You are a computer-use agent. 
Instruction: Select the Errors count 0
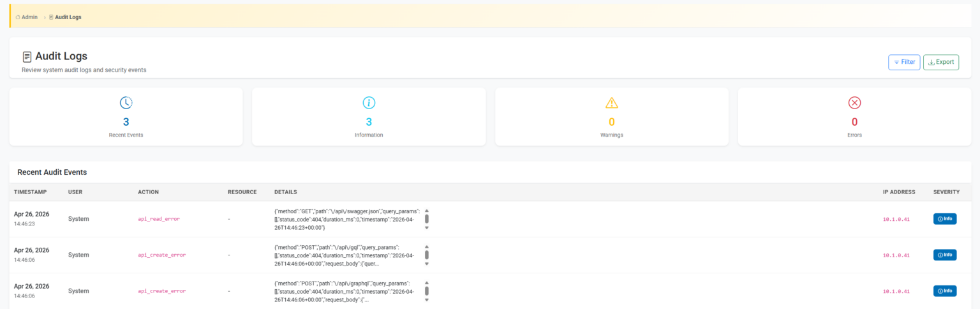coord(854,122)
